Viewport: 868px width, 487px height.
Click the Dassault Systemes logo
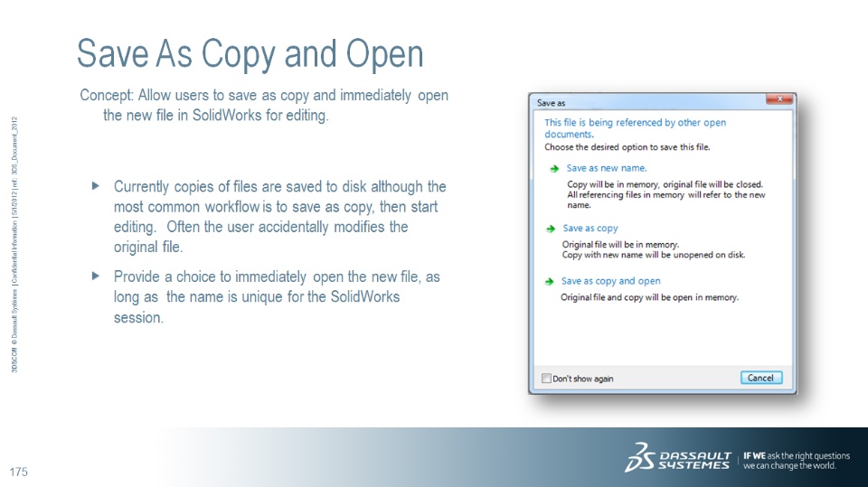(x=678, y=458)
